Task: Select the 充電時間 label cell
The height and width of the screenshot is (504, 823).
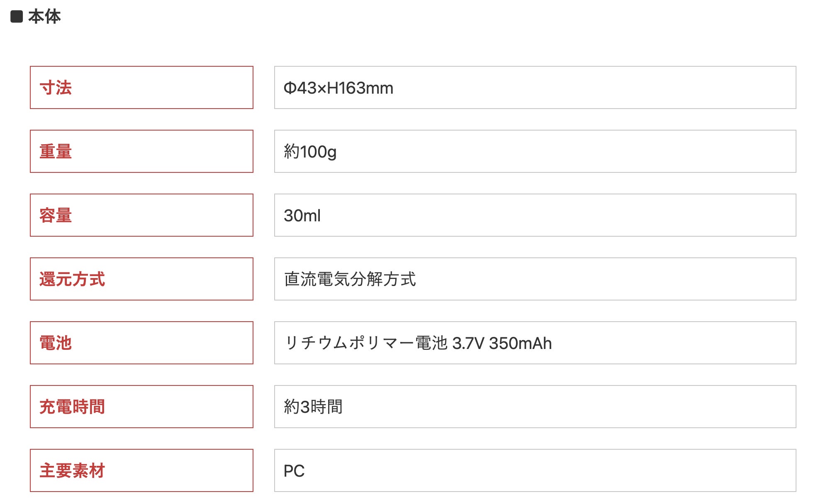Action: click(x=141, y=407)
